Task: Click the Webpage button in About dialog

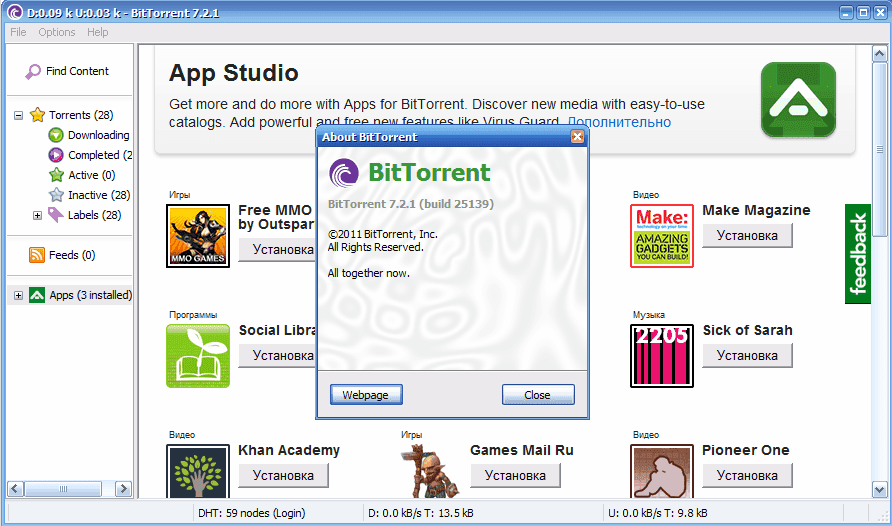Action: (366, 395)
